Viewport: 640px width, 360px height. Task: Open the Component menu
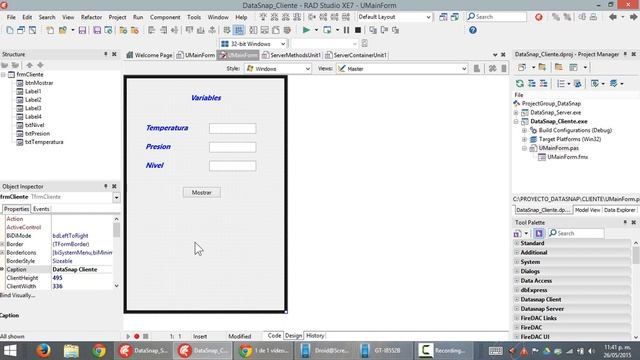(165, 17)
